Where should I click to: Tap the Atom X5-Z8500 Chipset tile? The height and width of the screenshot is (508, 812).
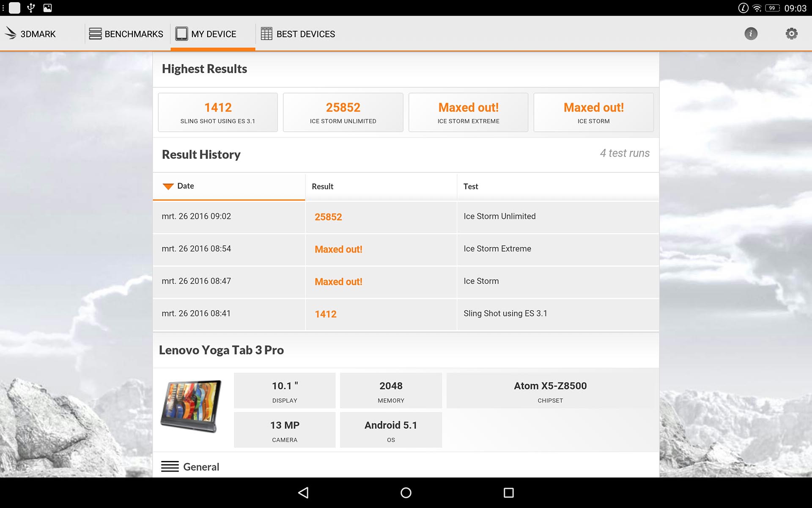tap(550, 391)
